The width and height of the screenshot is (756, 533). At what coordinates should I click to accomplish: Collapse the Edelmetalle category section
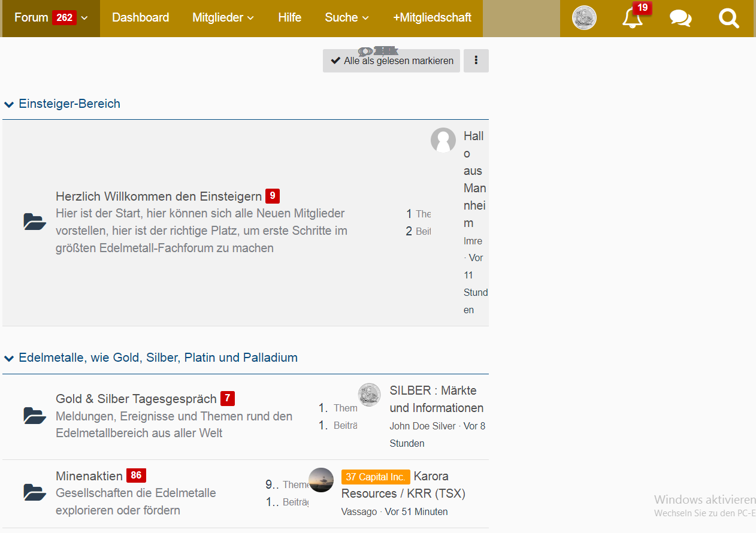(x=9, y=358)
